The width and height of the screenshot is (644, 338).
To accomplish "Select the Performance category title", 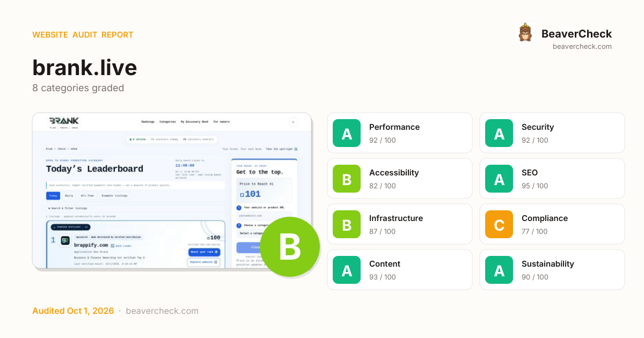I will click(394, 127).
